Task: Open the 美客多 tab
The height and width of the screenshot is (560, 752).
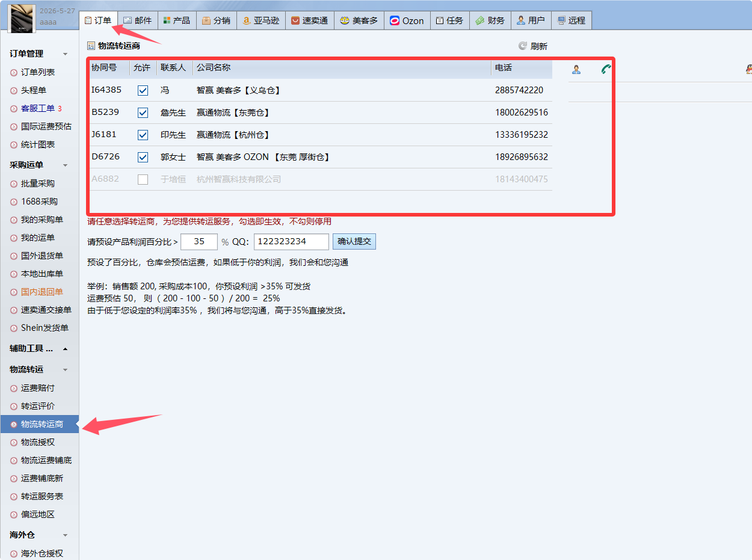Action: 359,20
